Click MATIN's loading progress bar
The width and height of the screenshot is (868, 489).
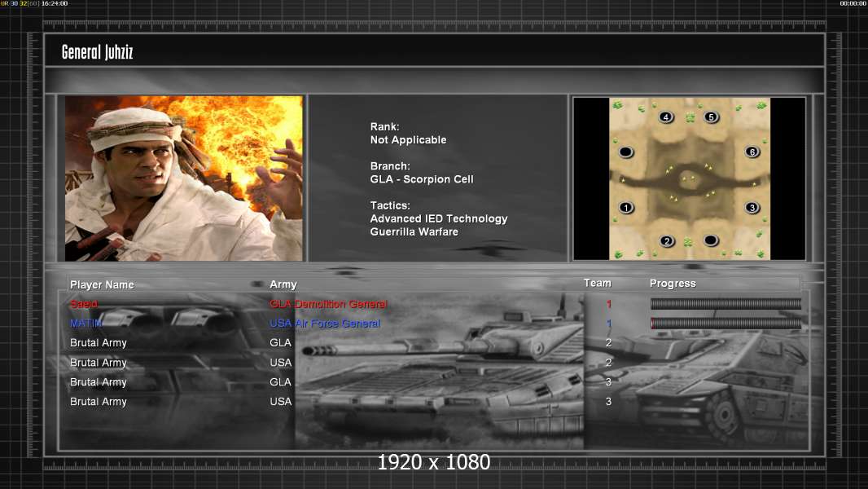tap(726, 324)
